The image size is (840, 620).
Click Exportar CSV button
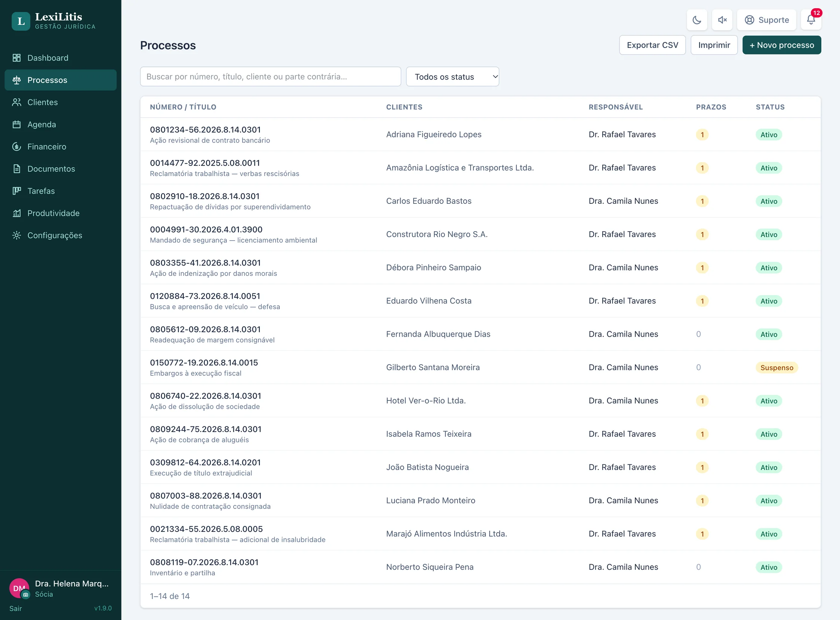pyautogui.click(x=652, y=45)
